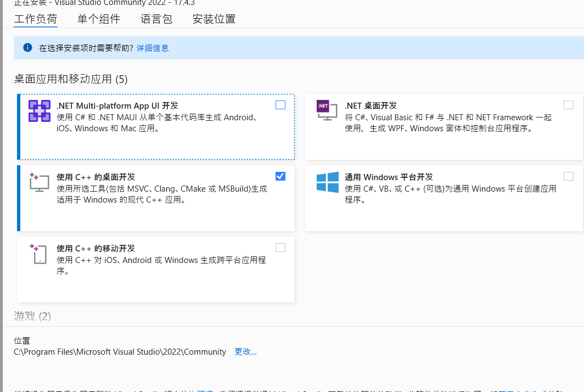Click the 位置 label

(22, 341)
